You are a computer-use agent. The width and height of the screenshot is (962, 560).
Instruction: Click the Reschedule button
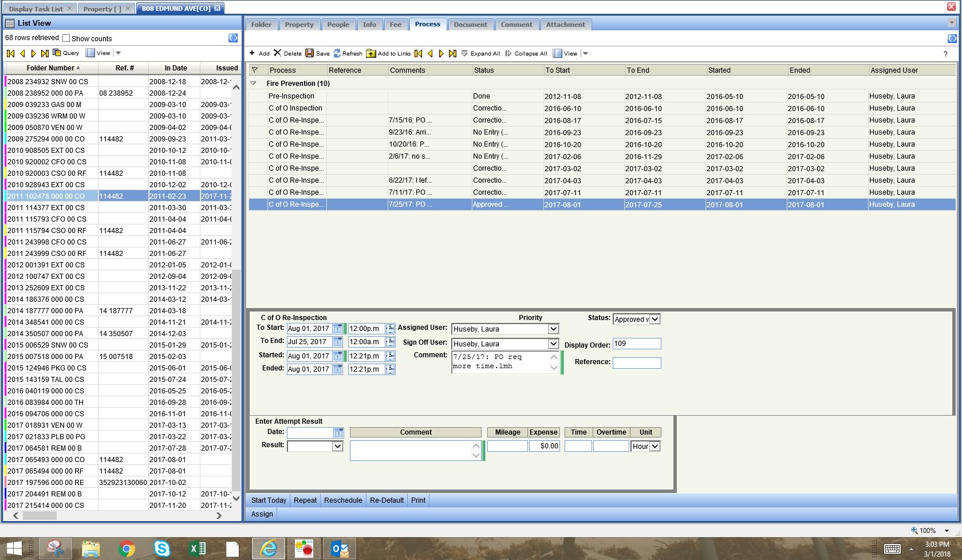point(343,500)
